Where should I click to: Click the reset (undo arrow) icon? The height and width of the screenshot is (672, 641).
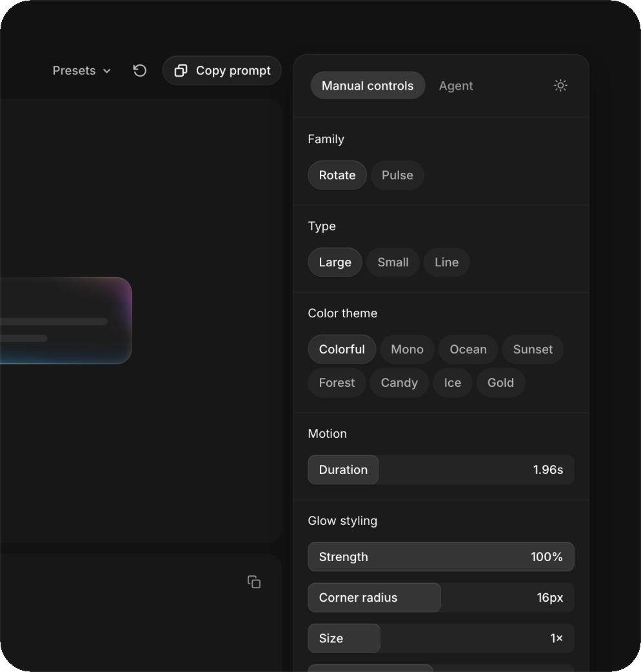click(140, 70)
